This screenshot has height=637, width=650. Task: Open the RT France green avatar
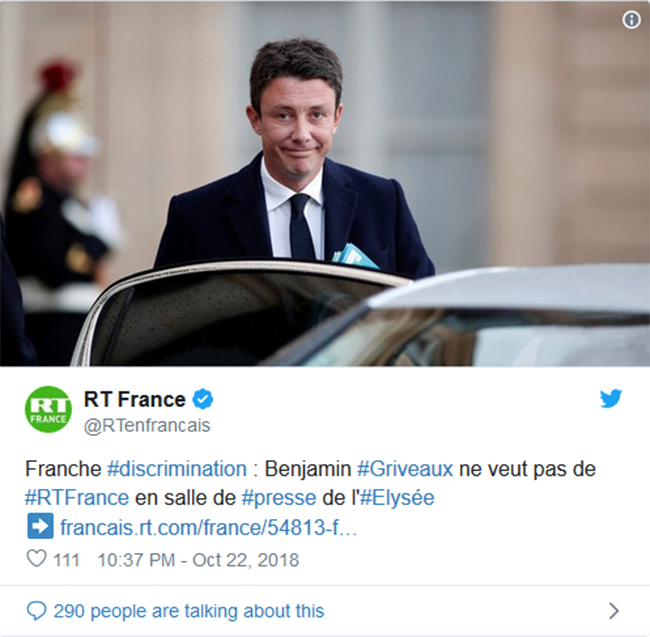click(48, 409)
